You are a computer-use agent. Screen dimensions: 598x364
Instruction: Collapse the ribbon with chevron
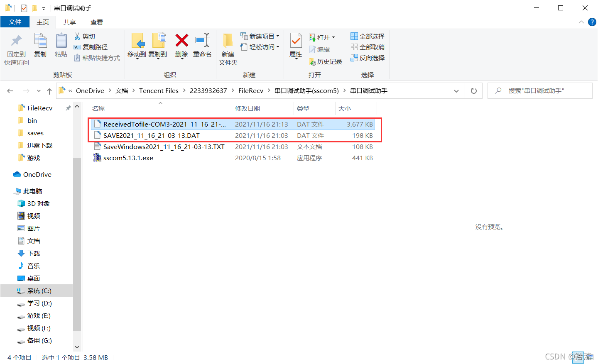click(581, 22)
